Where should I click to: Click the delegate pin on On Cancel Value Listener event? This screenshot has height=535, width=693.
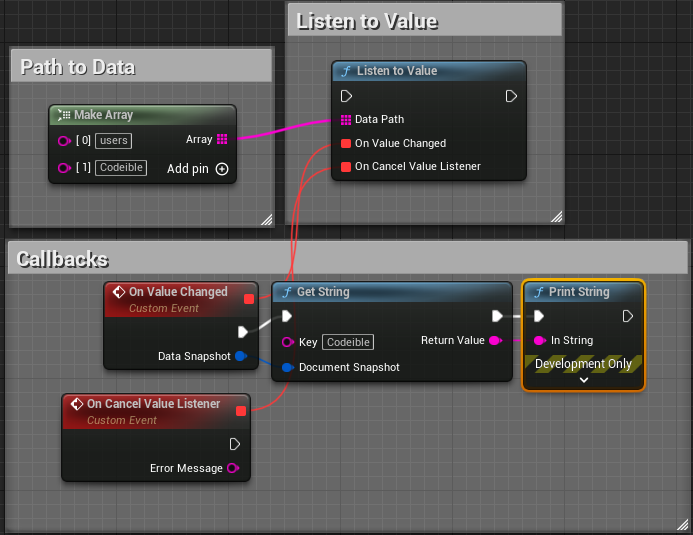coord(241,411)
